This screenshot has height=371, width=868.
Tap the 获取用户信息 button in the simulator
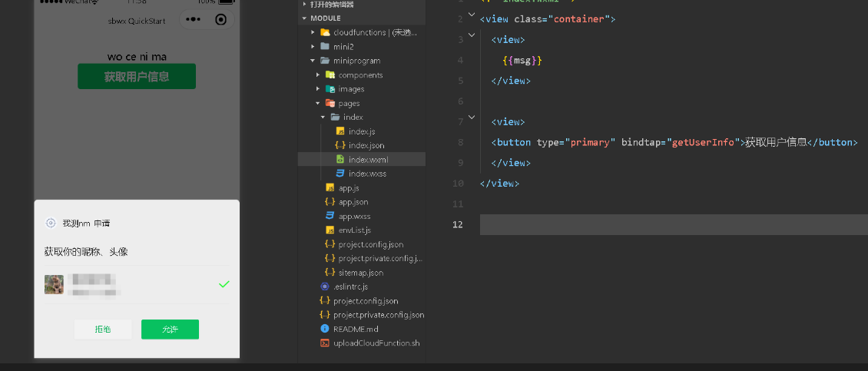(x=136, y=76)
